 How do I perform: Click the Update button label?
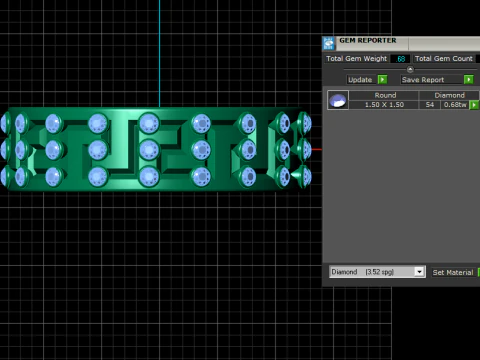(x=360, y=80)
